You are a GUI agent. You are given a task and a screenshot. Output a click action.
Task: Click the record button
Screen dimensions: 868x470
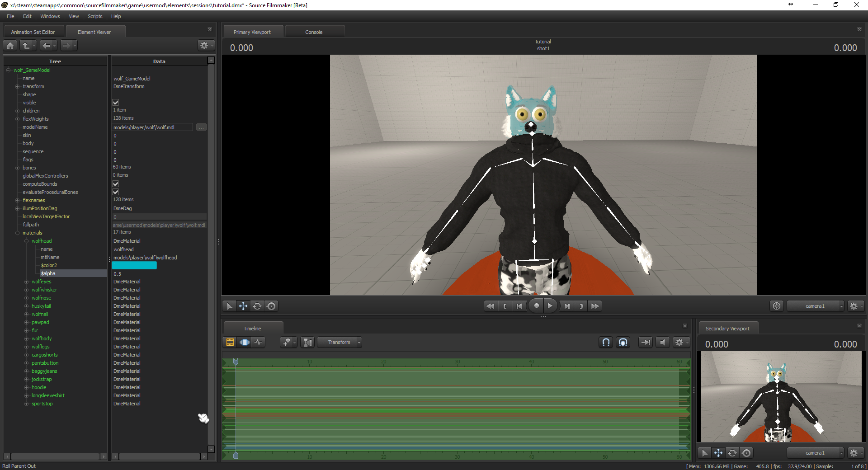point(536,306)
